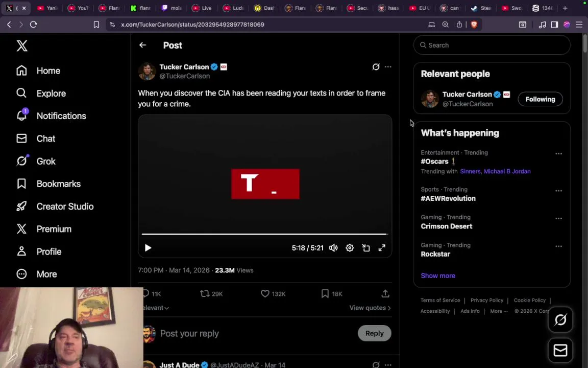Mute the video volume icon

333,248
